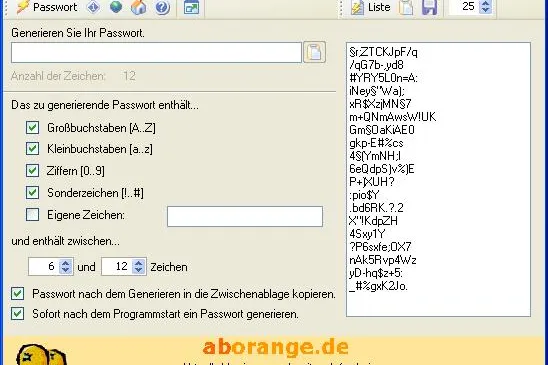548x365 pixels.
Task: Click the maximum length field with 12
Action: (117, 266)
